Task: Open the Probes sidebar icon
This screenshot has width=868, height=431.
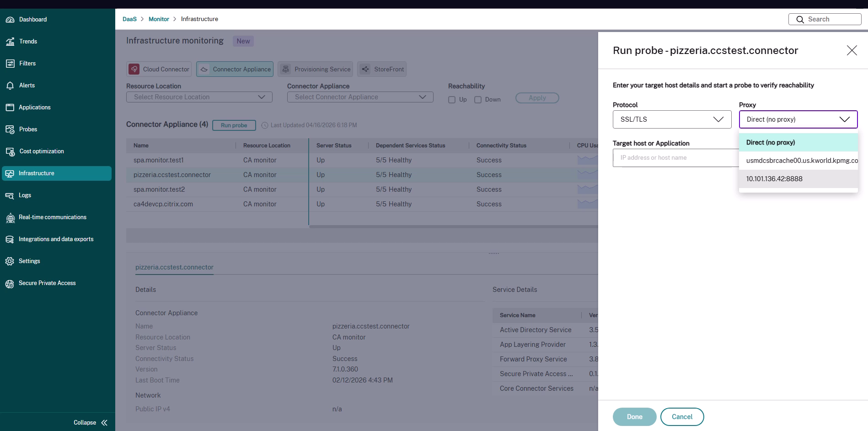Action: pyautogui.click(x=10, y=129)
